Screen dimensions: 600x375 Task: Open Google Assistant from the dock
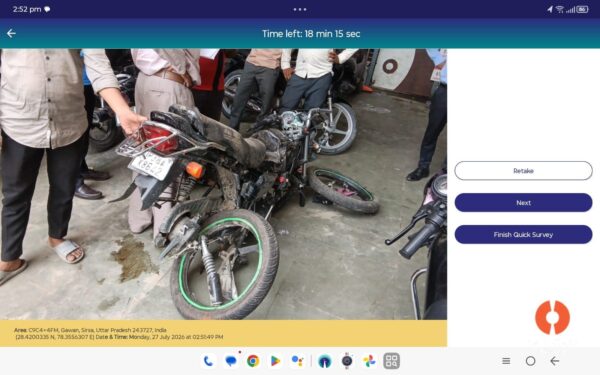(x=297, y=361)
